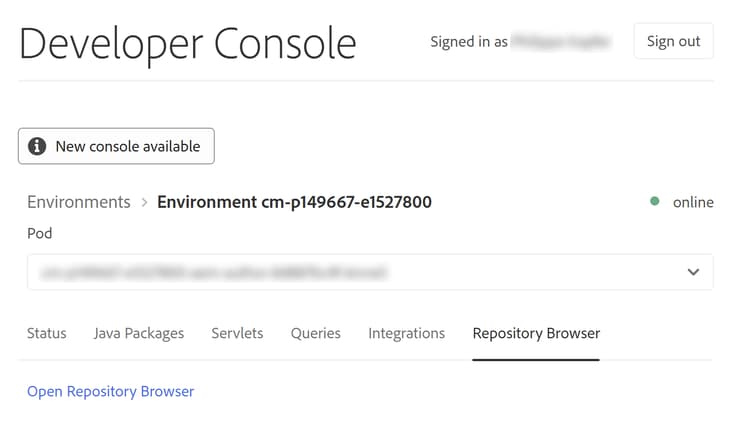Image resolution: width=750 pixels, height=439 pixels.
Task: Click the Pod field label
Action: tap(40, 233)
